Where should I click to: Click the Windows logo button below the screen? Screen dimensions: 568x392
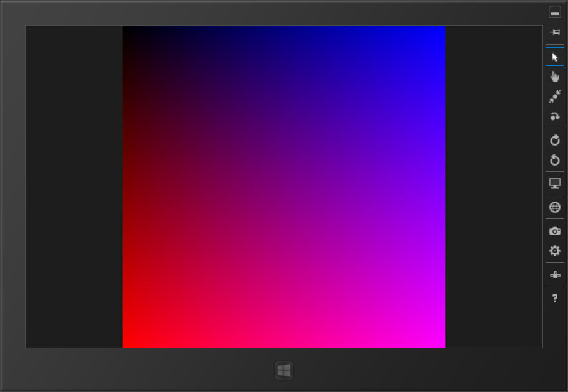(283, 370)
